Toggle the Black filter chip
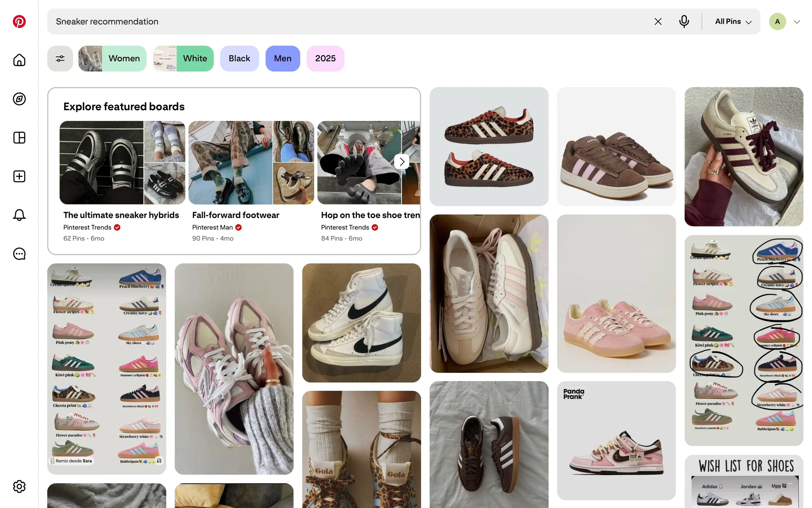Viewport: 812px width, 508px height. click(239, 58)
